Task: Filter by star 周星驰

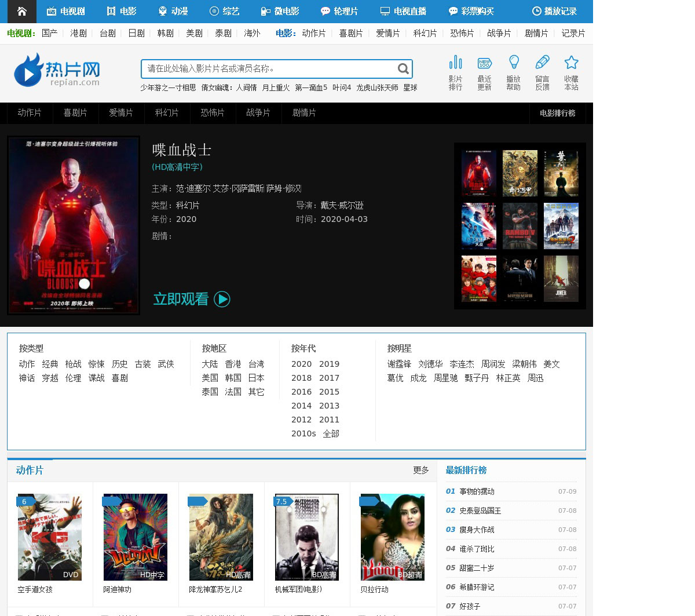Action: 445,378
